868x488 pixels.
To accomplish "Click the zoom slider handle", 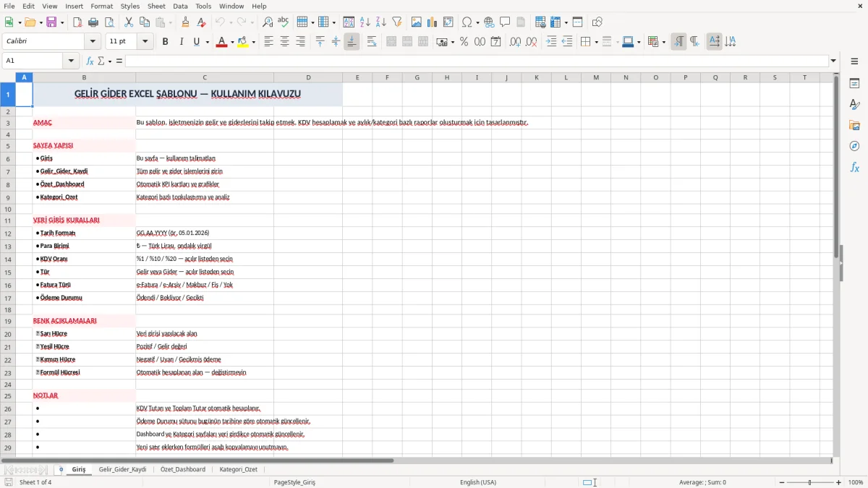I will pyautogui.click(x=810, y=482).
